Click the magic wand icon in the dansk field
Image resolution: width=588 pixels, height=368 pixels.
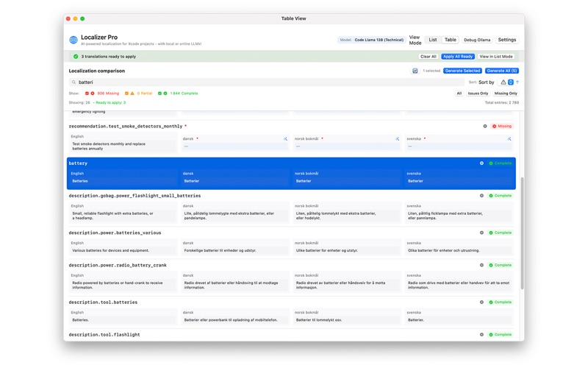click(285, 139)
